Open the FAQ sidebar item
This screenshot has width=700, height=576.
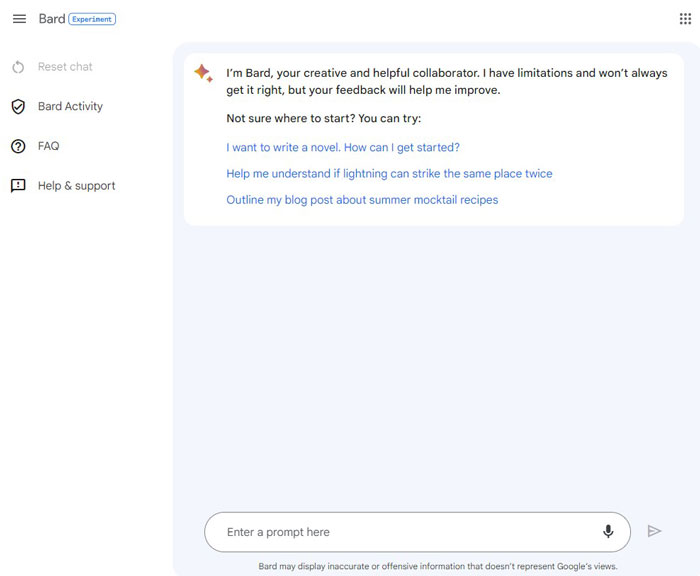coord(49,146)
